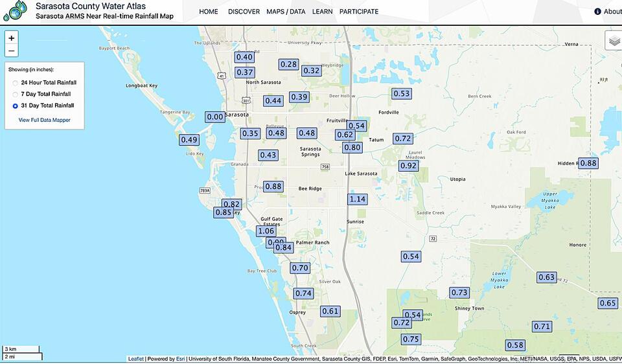Click the 0.53 rainfall marker
This screenshot has width=622, height=364.
tap(402, 93)
